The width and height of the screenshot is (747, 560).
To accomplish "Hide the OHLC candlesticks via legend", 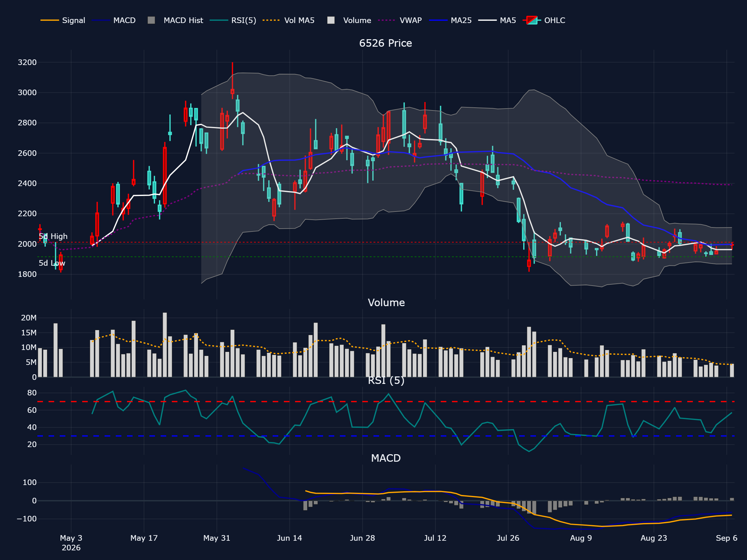I will 544,20.
